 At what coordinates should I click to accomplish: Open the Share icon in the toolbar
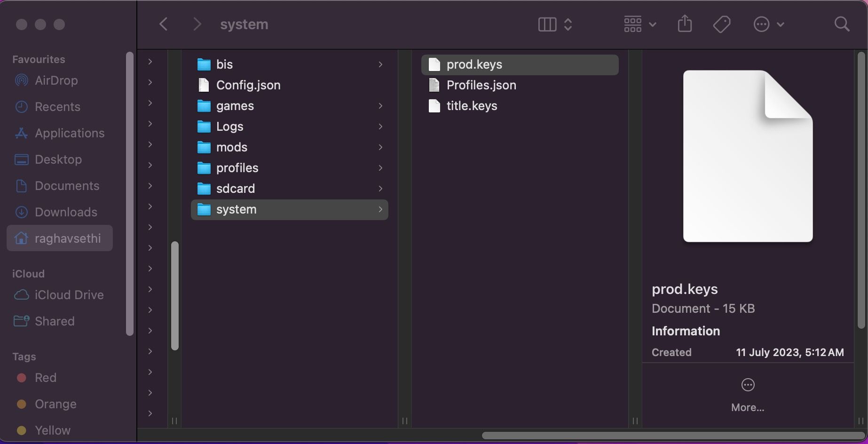(x=685, y=24)
